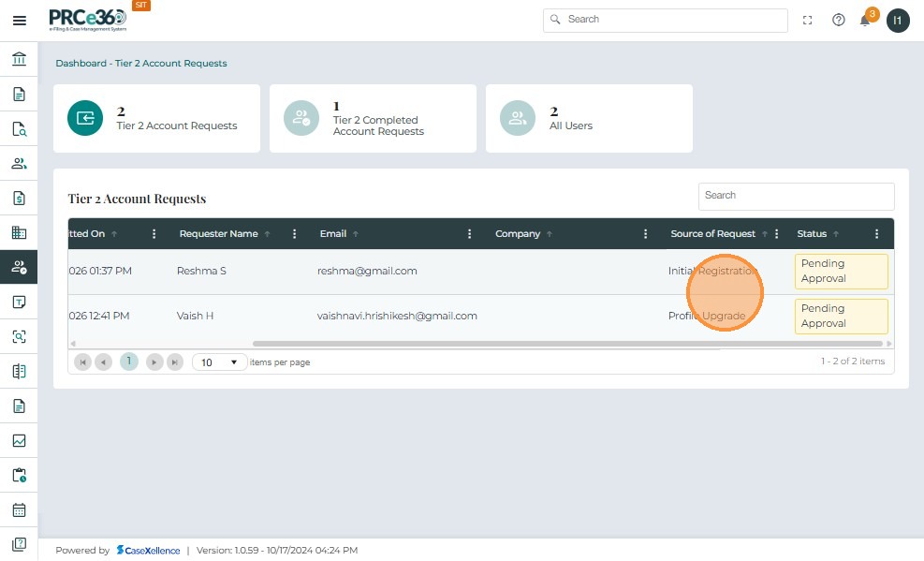Open the hamburger navigation menu
The height and width of the screenshot is (561, 924).
pos(20,21)
